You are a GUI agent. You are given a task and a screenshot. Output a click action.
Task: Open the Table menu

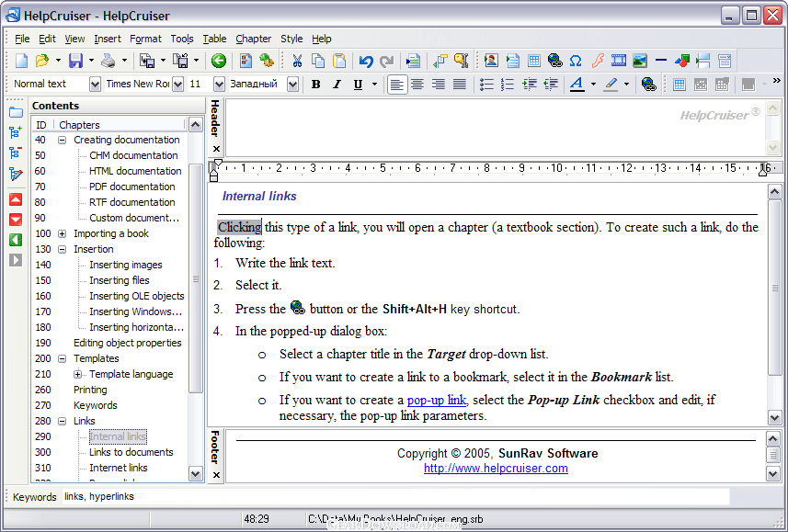point(214,39)
